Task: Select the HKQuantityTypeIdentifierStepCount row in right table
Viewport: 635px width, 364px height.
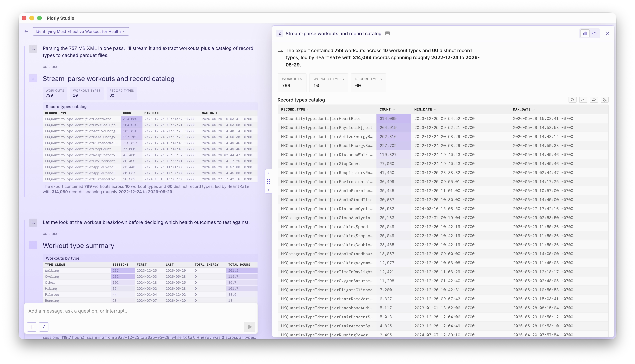Action: (443, 163)
